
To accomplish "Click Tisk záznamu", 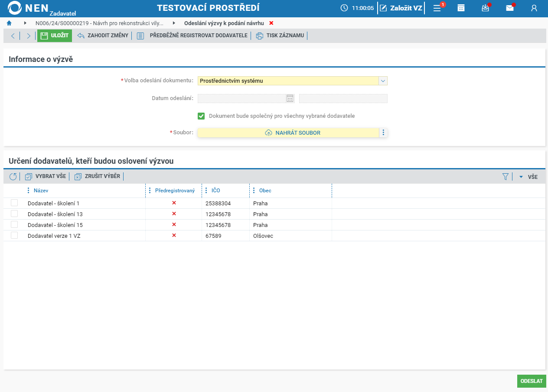I will tap(280, 36).
